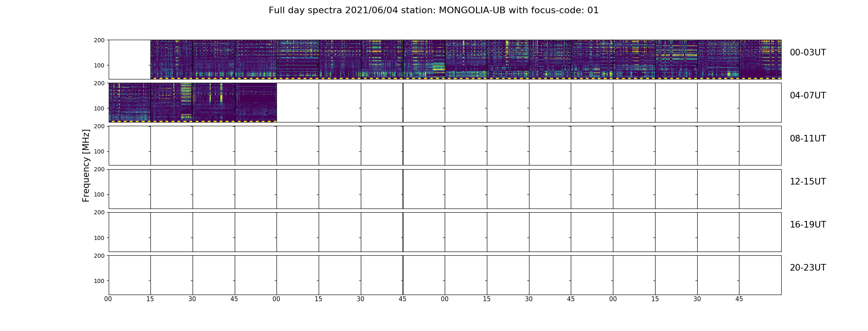This screenshot has height=331, width=868.
Task: Click the Frequency [MHz] axis label
Action: 86,165
